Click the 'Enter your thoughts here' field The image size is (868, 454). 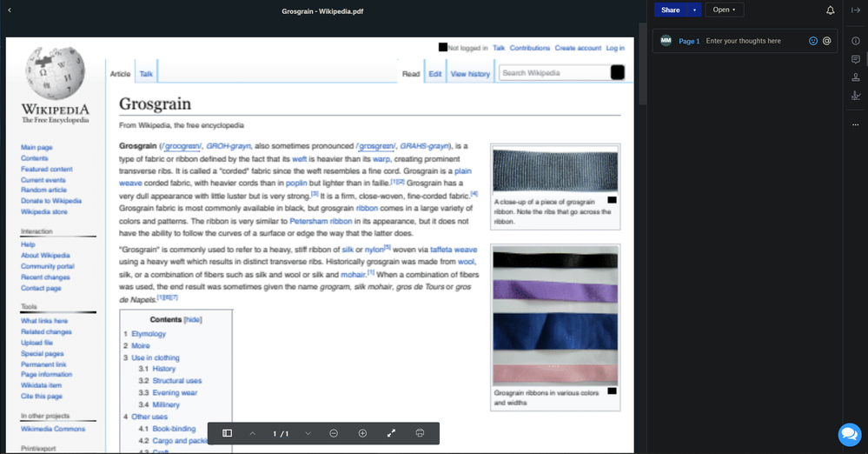click(x=752, y=41)
